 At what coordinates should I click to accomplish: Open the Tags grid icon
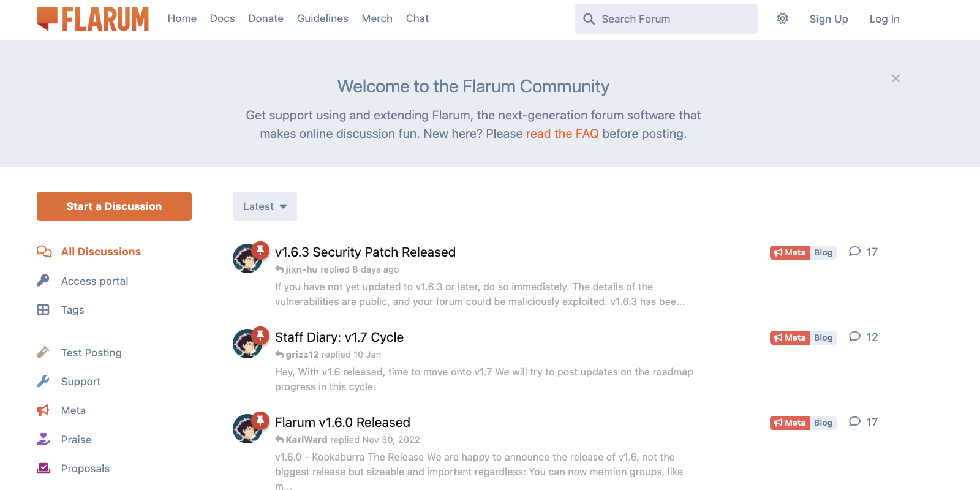coord(43,310)
